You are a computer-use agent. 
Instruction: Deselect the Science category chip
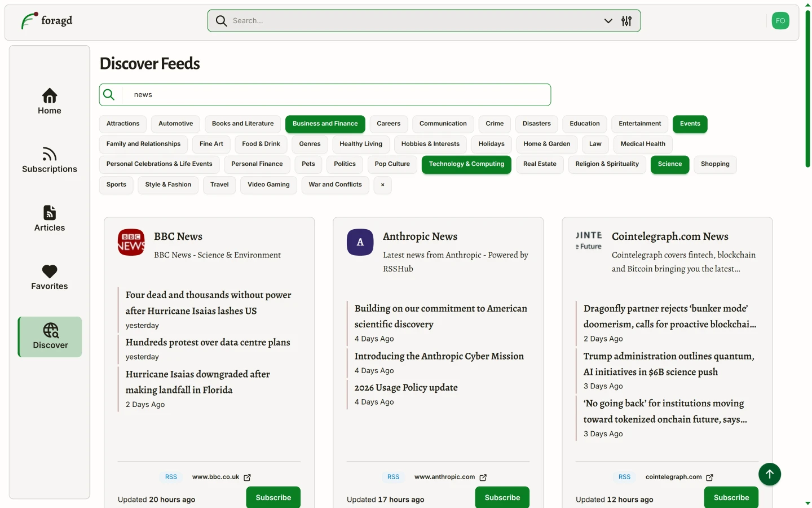[670, 164]
